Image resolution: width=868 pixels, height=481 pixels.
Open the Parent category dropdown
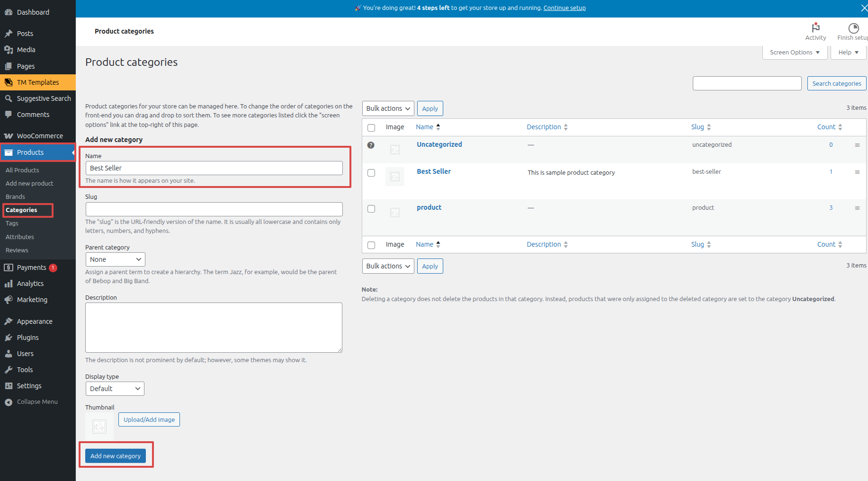pos(115,259)
